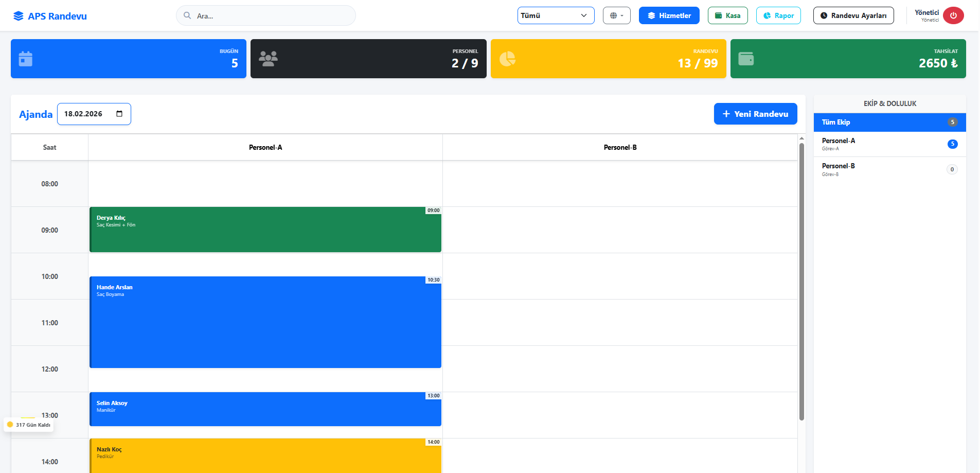
Task: Select Tüm Ekip in team list
Action: (x=889, y=122)
